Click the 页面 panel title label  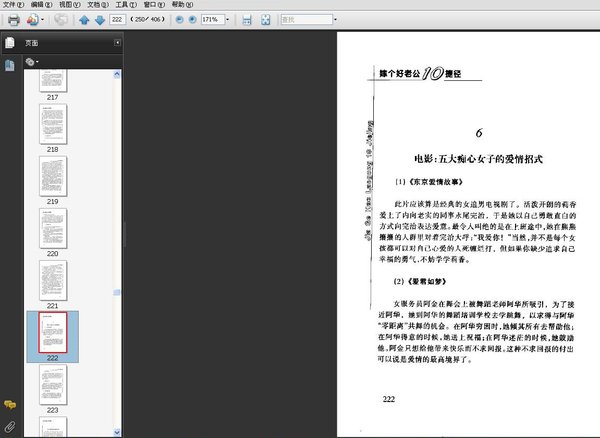[x=31, y=43]
